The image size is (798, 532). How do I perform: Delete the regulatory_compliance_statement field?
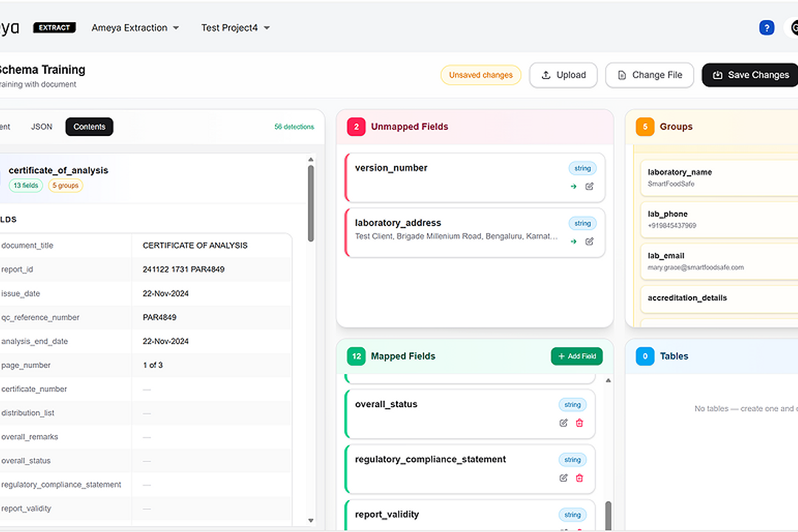579,478
